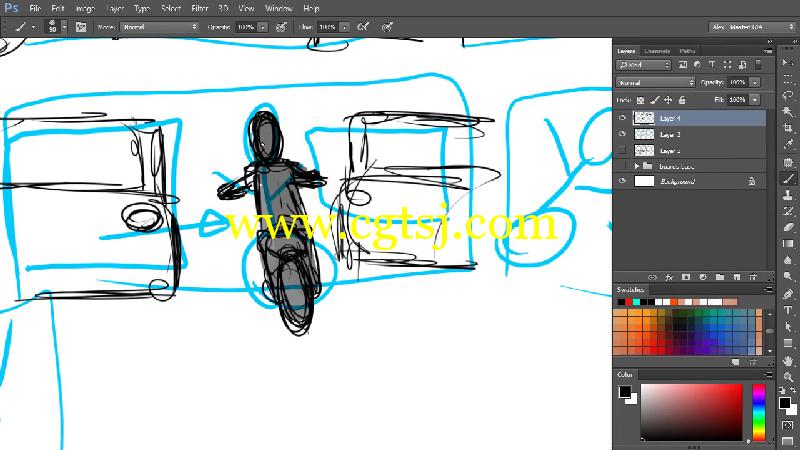Select the Brush tool in the toolbox
This screenshot has height=450, width=800.
pos(788,179)
